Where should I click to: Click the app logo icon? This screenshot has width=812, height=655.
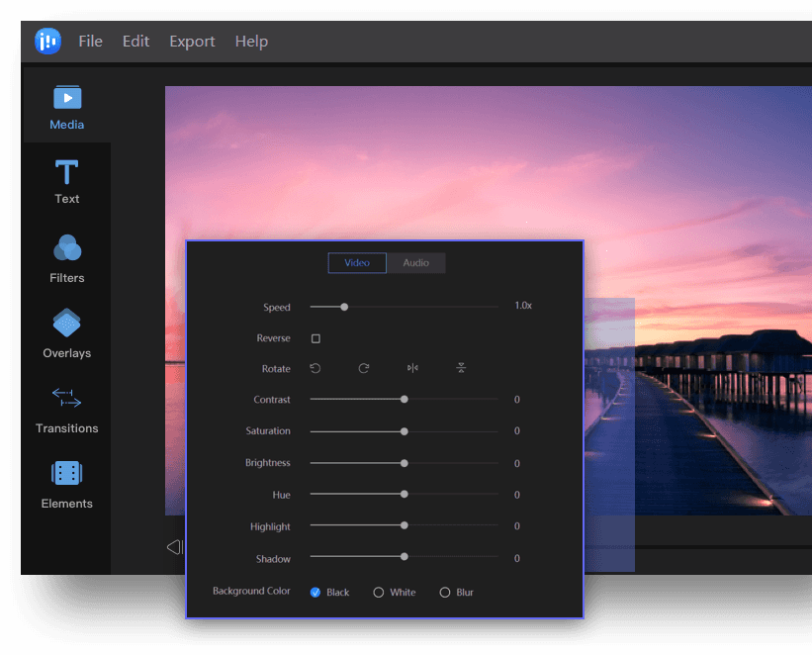coord(47,41)
